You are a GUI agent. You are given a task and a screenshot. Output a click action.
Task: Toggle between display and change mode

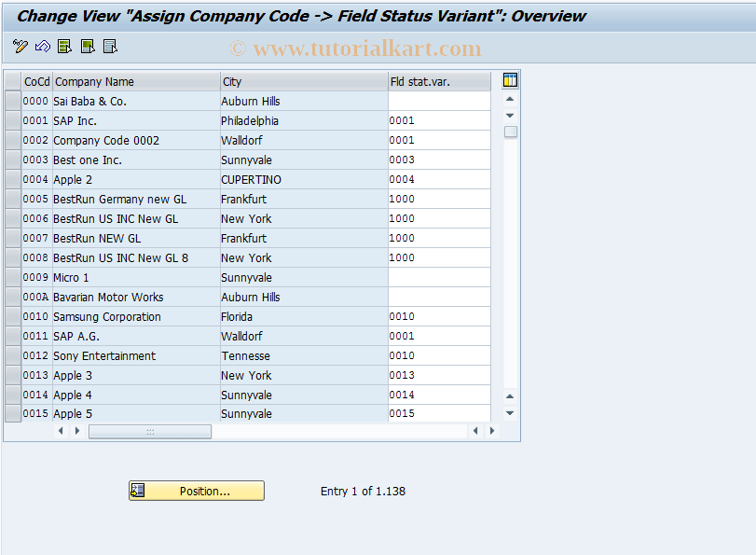coord(19,46)
